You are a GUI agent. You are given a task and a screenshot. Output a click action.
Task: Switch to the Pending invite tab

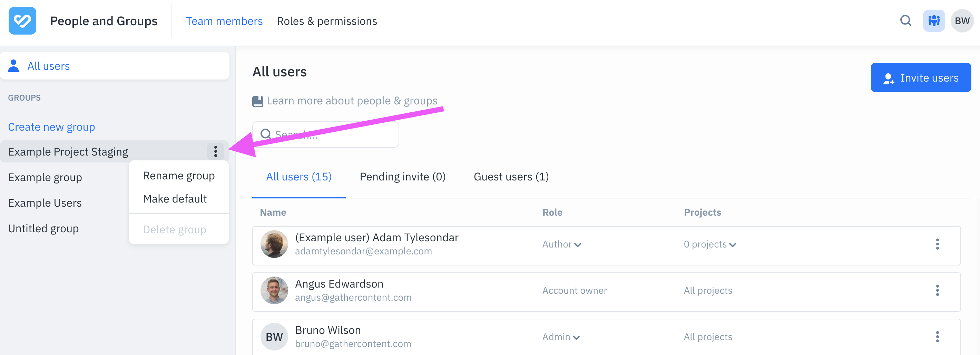(x=402, y=177)
